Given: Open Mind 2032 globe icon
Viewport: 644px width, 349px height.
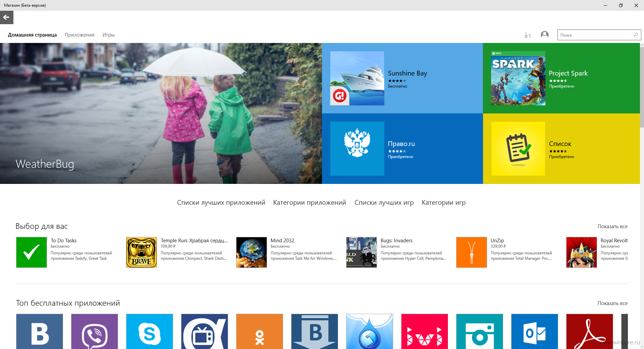Looking at the screenshot, I should (x=252, y=252).
